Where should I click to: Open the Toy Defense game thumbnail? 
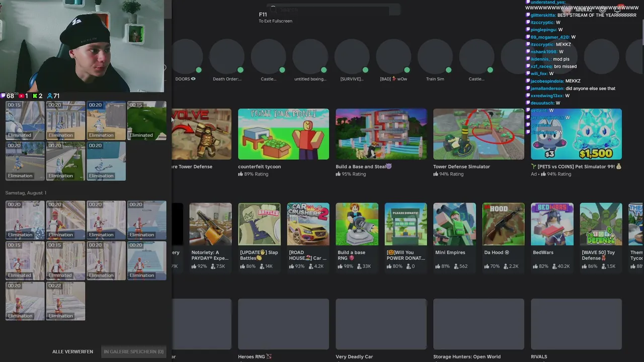(x=601, y=224)
